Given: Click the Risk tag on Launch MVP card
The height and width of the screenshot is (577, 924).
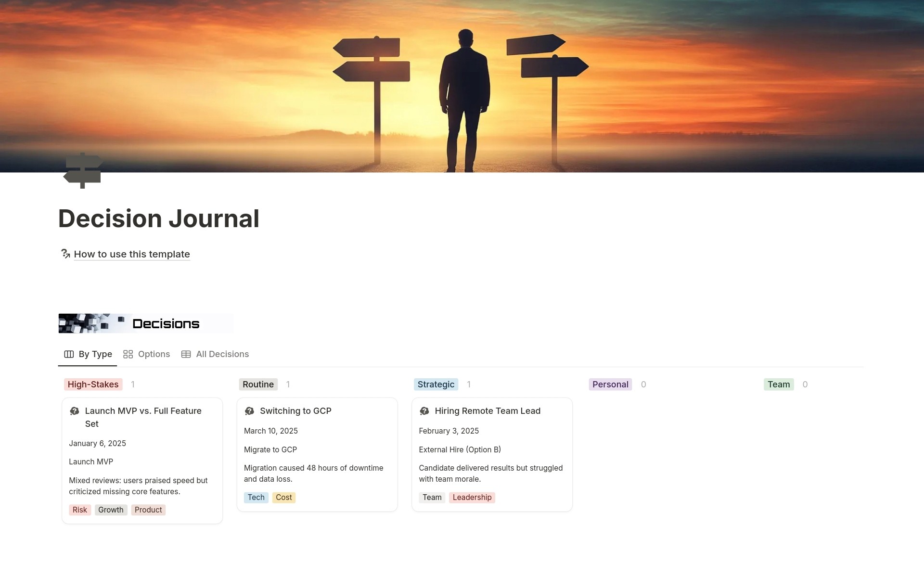Looking at the screenshot, I should coord(80,510).
